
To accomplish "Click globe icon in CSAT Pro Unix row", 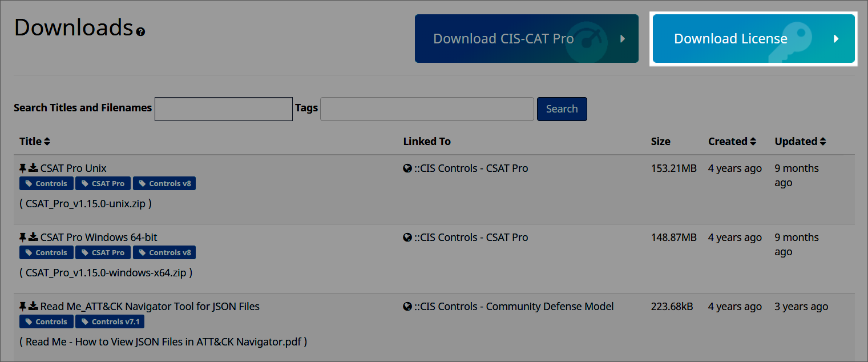I will coord(407,168).
